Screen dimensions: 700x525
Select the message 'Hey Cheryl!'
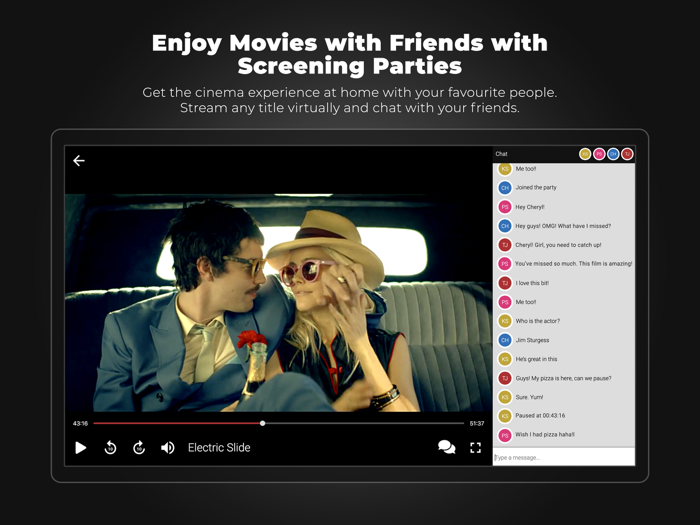coord(530,207)
